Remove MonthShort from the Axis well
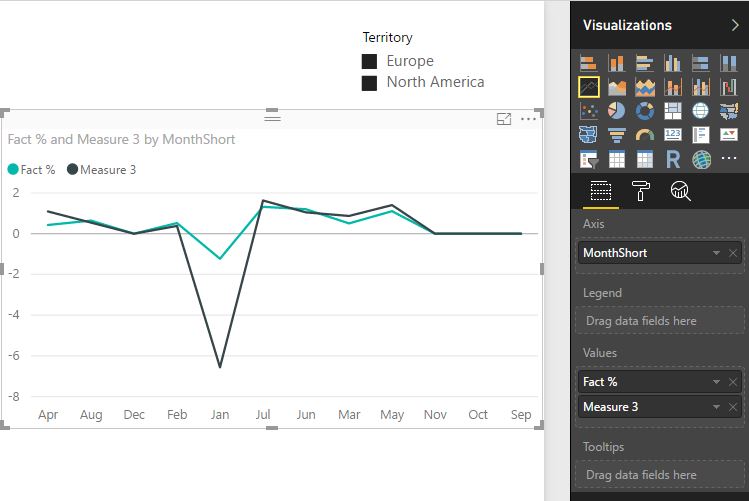 tap(733, 253)
